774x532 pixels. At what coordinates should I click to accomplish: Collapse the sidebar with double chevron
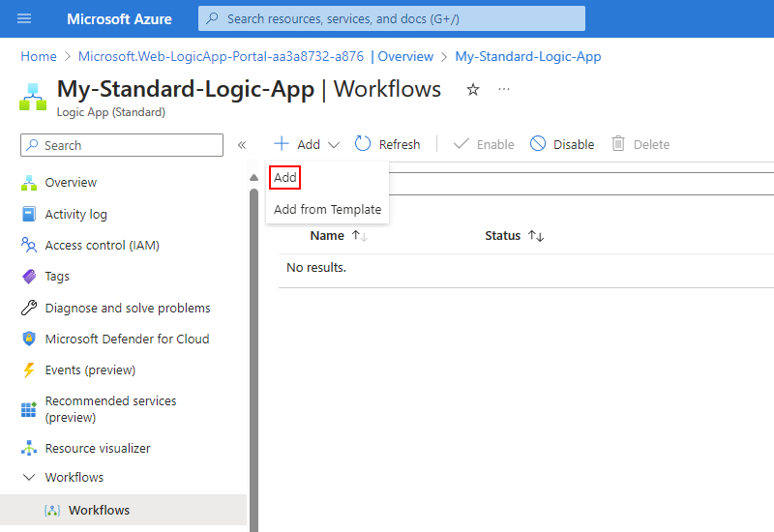point(242,145)
